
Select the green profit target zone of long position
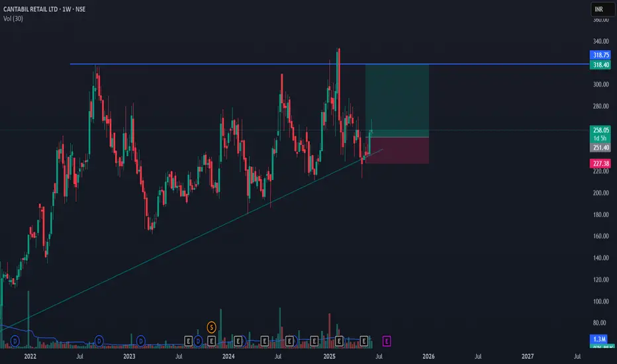397,101
